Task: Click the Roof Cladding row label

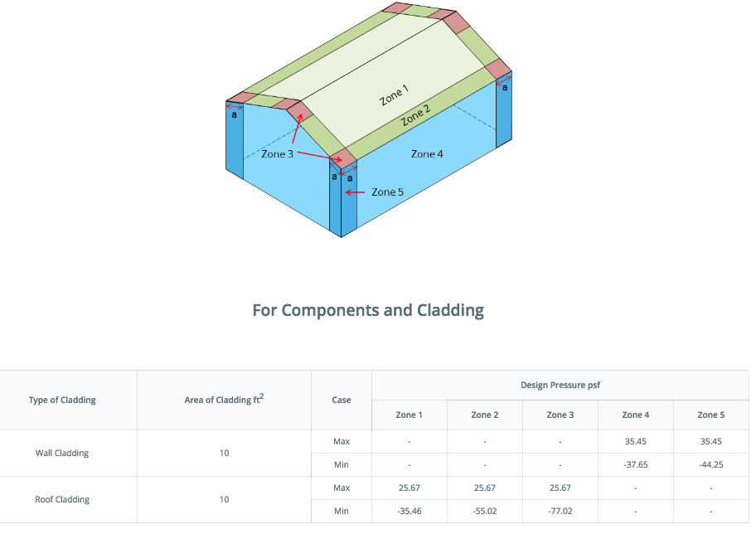Action: coord(62,499)
